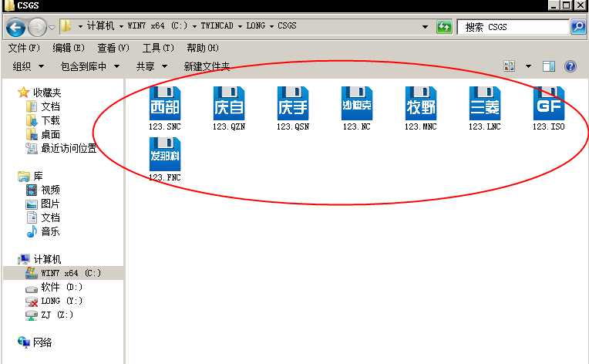Expand arrow after TWINCAD in path
The height and width of the screenshot is (364, 589).
click(x=240, y=26)
